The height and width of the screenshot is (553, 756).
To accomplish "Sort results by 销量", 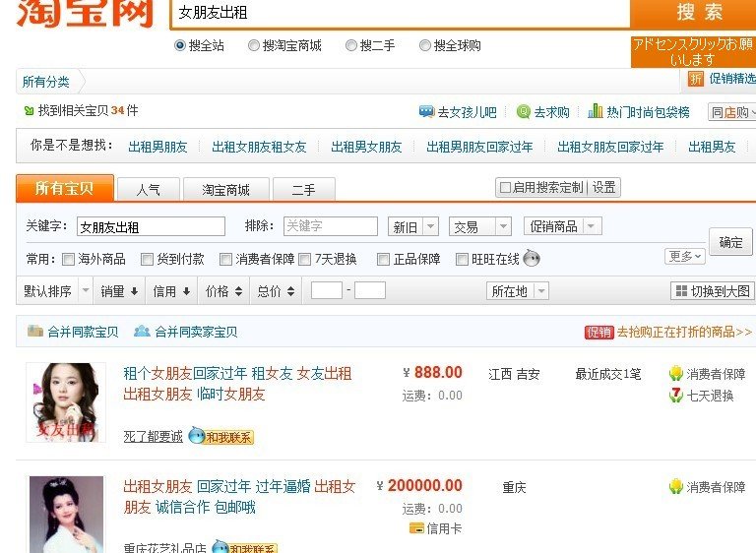I will click(119, 291).
